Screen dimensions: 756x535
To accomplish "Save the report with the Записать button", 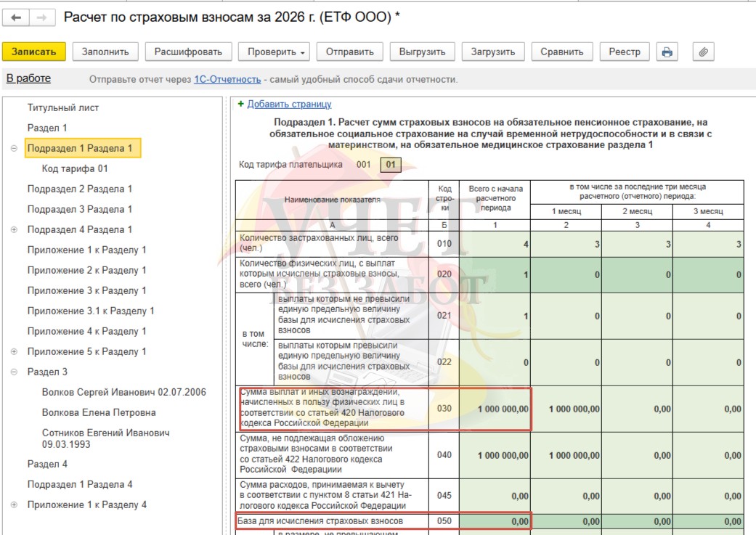I will pyautogui.click(x=33, y=52).
